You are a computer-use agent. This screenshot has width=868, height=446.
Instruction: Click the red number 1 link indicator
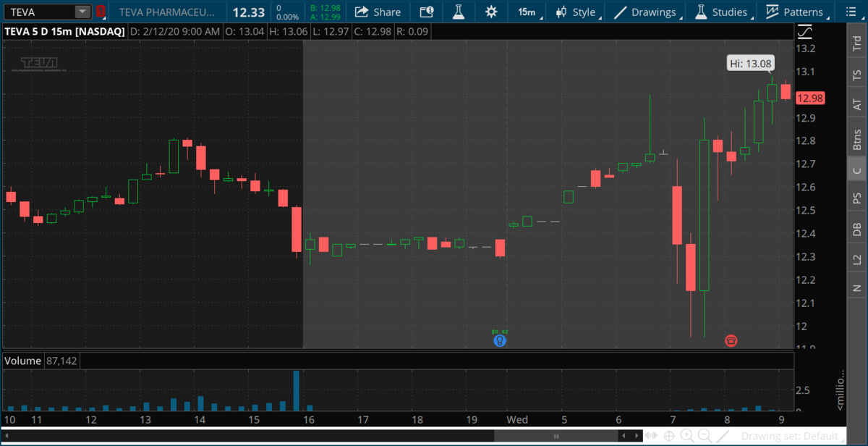(100, 12)
